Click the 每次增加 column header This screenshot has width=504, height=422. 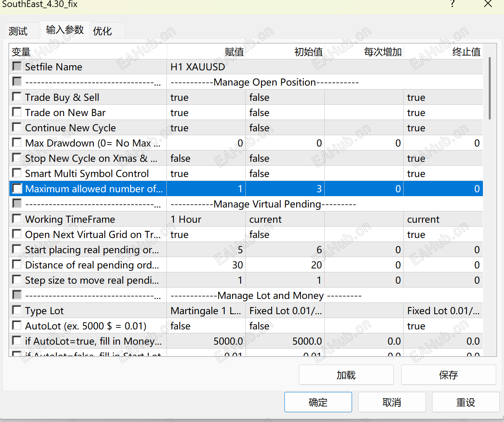364,52
